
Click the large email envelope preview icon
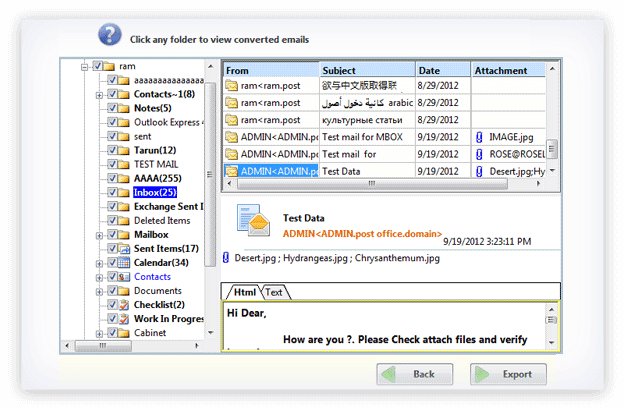[x=253, y=221]
